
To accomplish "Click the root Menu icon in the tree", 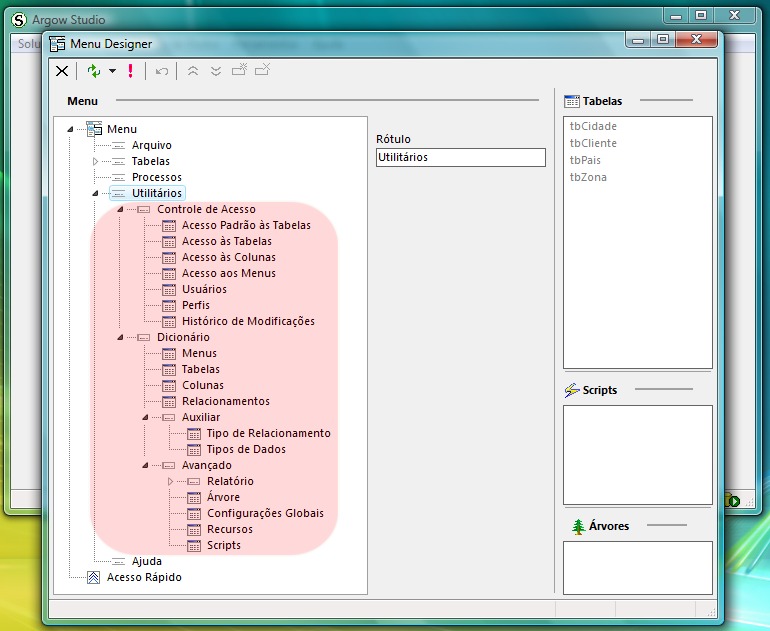I will click(x=94, y=129).
